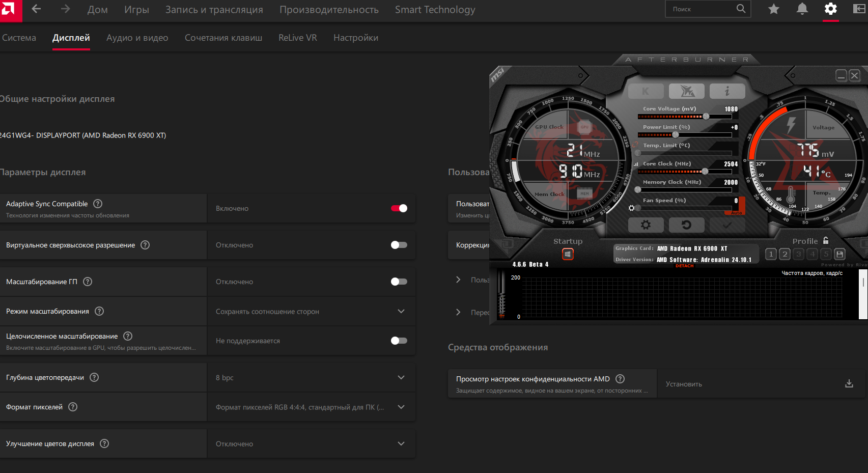
Task: Expand the Польз… collapsed section chevron
Action: tap(458, 280)
